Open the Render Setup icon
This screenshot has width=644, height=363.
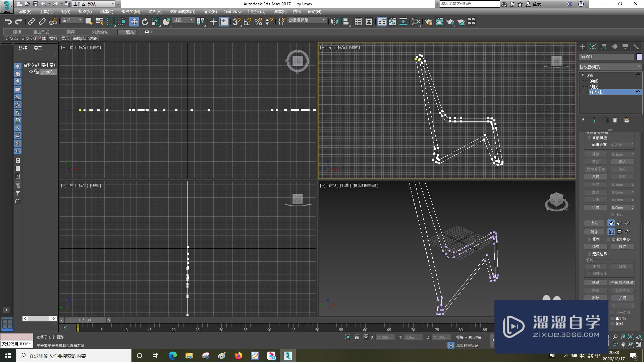pyautogui.click(x=428, y=22)
